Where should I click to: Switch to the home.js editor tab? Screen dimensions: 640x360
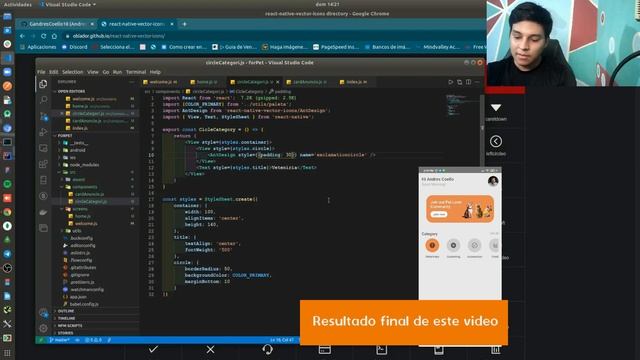point(204,82)
